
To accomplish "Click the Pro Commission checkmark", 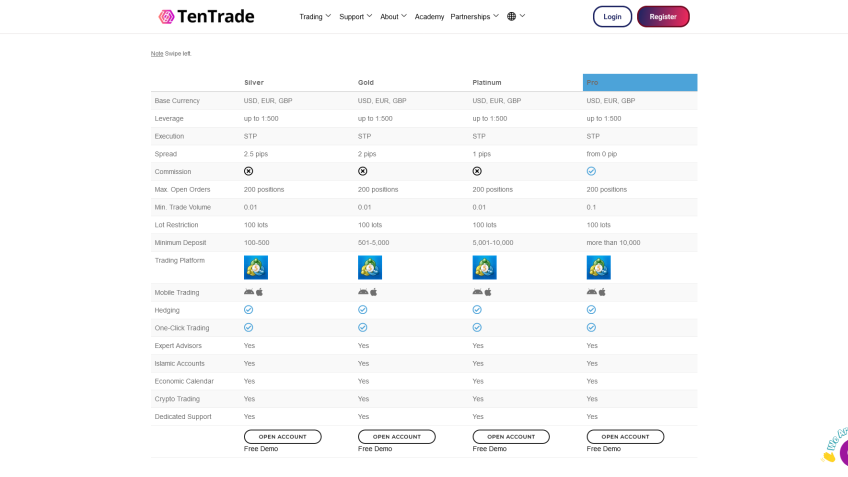I will (x=591, y=171).
